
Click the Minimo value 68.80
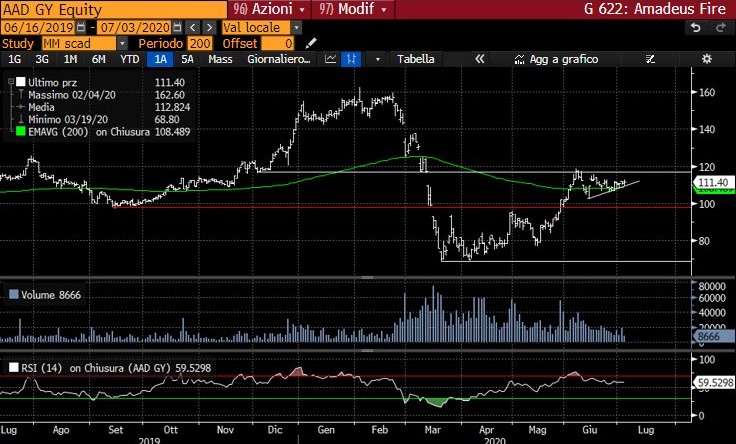[167, 119]
